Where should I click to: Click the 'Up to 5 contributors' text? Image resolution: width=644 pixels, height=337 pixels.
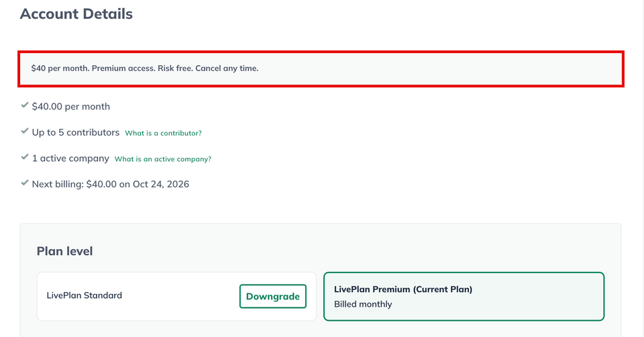pyautogui.click(x=76, y=132)
